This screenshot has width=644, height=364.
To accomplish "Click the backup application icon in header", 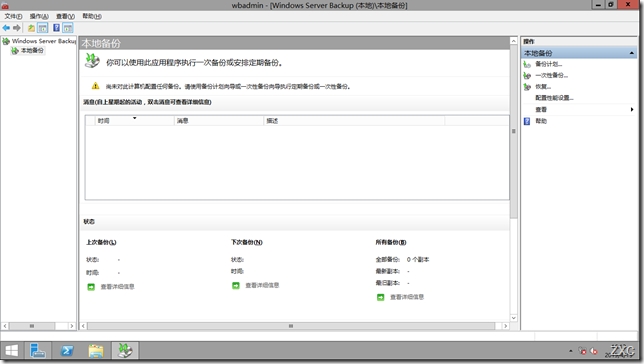I will (x=92, y=61).
